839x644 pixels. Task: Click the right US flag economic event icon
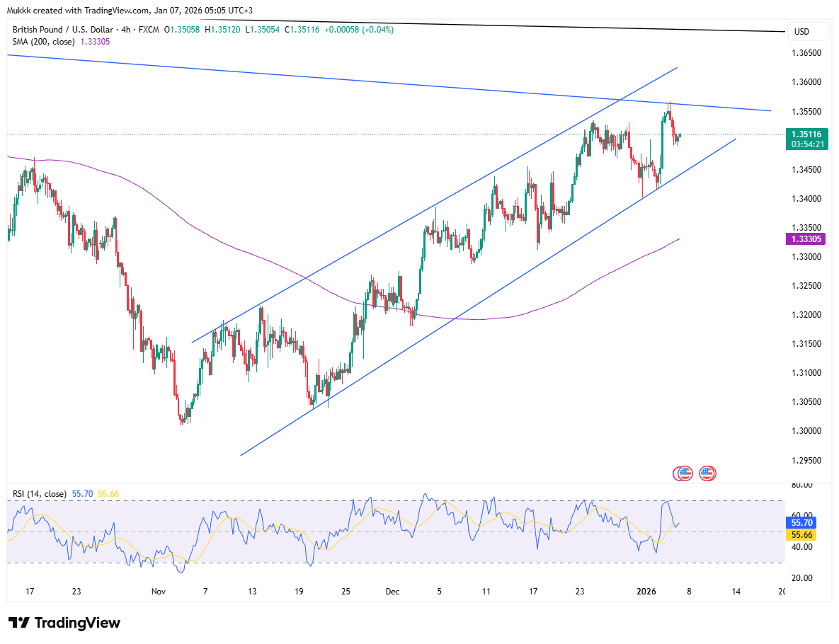707,473
